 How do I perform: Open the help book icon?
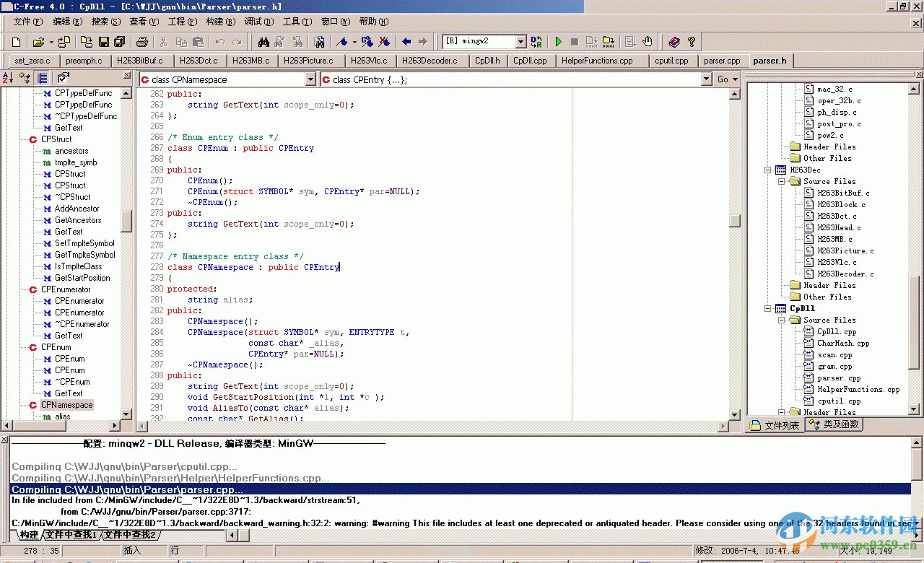tap(674, 41)
